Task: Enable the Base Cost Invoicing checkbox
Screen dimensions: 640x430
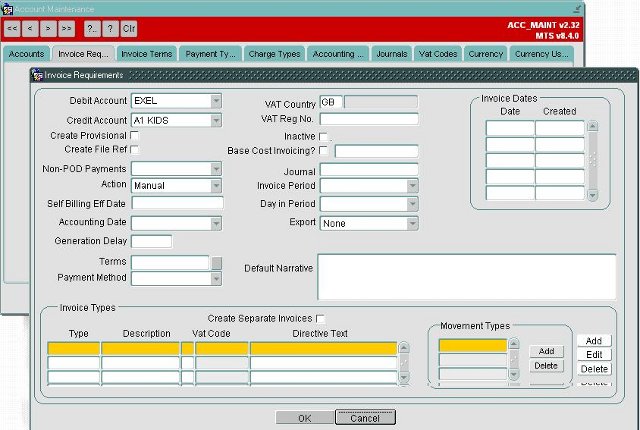Action: 323,151
